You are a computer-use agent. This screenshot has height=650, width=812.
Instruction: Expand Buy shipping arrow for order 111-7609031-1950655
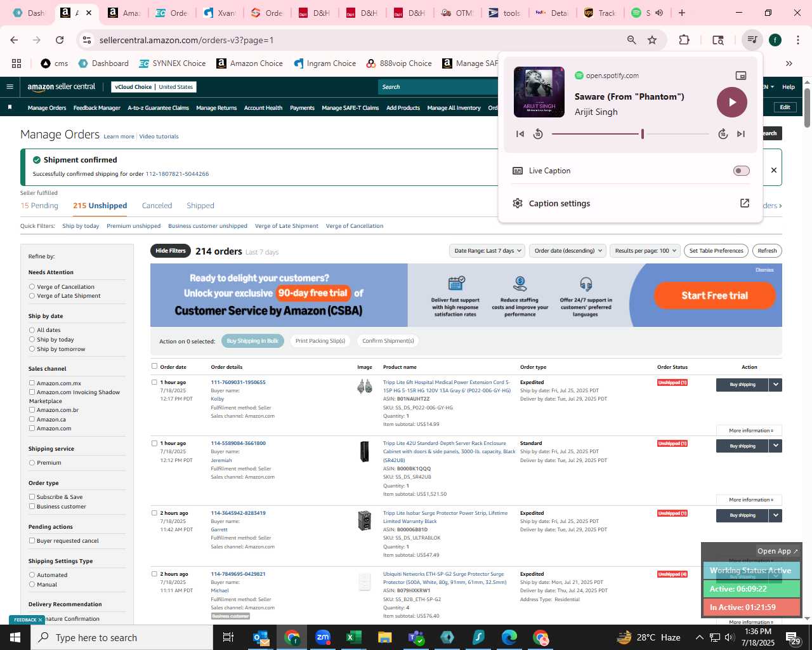(775, 385)
